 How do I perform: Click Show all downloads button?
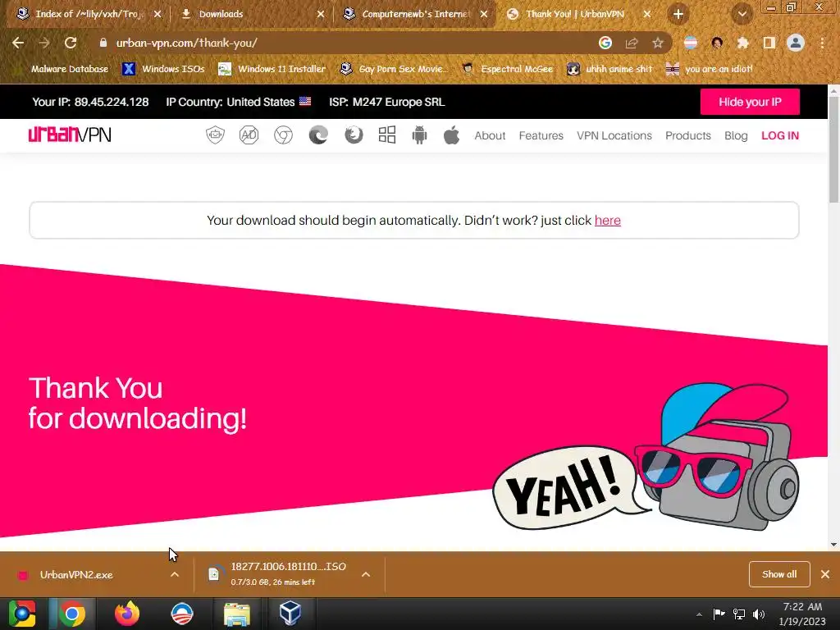[779, 574]
